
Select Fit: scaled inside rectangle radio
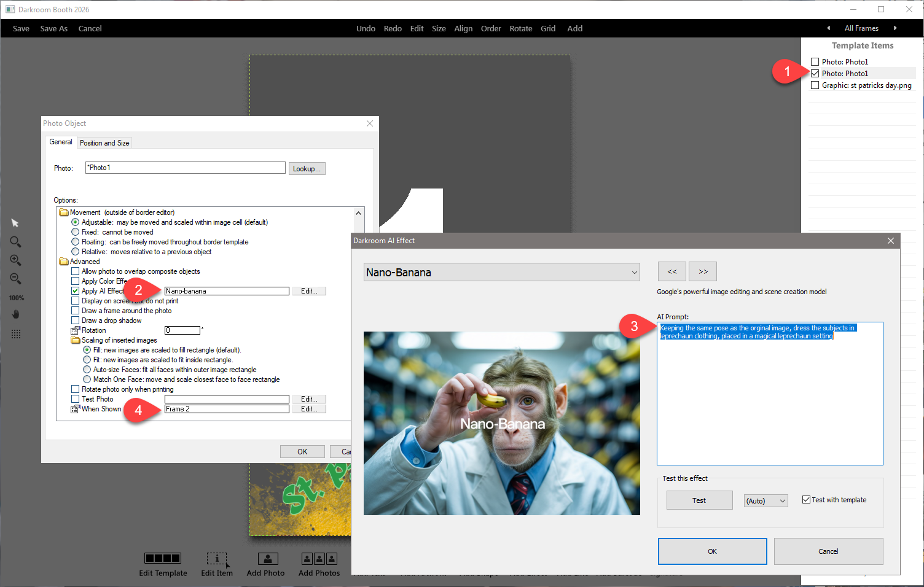tap(87, 360)
